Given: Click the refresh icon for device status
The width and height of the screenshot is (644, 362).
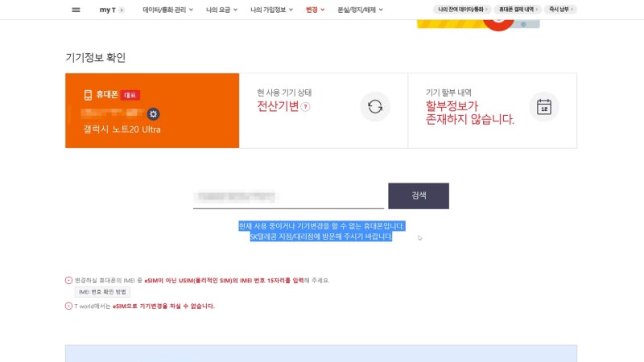Looking at the screenshot, I should (375, 107).
